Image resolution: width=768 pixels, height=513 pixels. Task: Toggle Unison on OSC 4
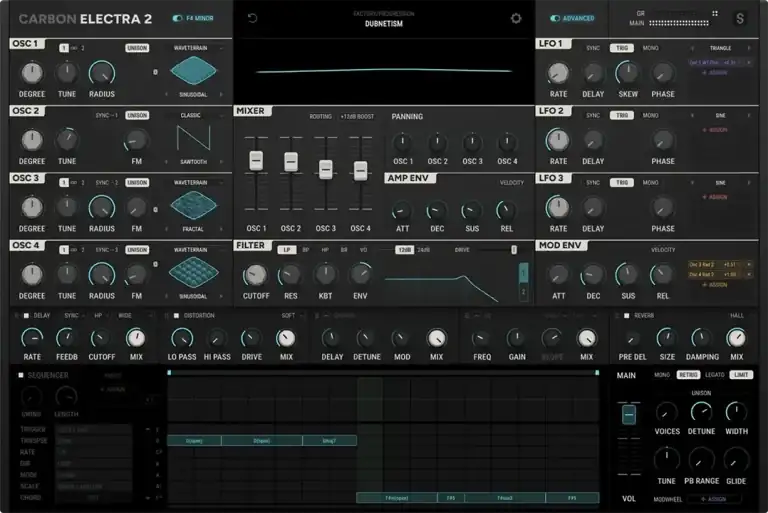click(137, 250)
